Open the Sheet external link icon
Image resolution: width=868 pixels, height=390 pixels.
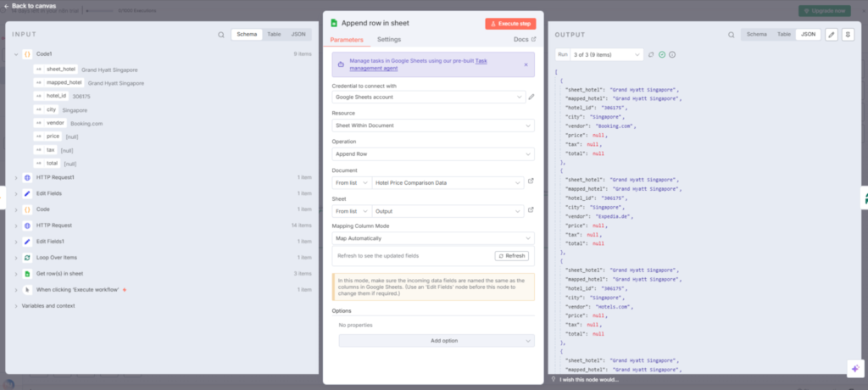coord(531,210)
